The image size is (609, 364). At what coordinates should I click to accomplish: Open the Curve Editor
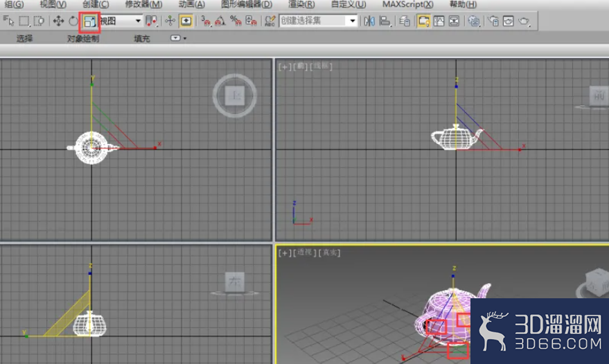click(x=439, y=21)
